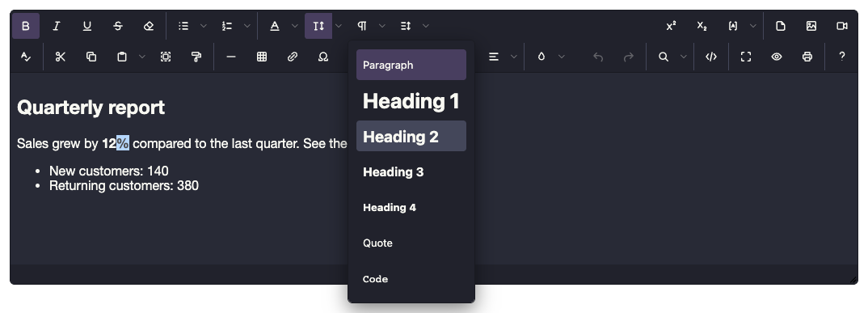The image size is (868, 313).
Task: Pick Heading 3 in the format menu
Action: (411, 171)
